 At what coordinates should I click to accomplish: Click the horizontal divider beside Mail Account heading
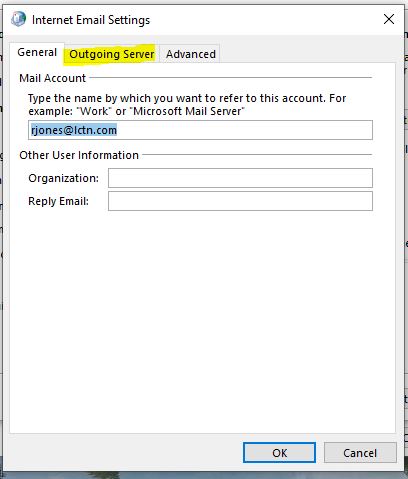pyautogui.click(x=231, y=78)
